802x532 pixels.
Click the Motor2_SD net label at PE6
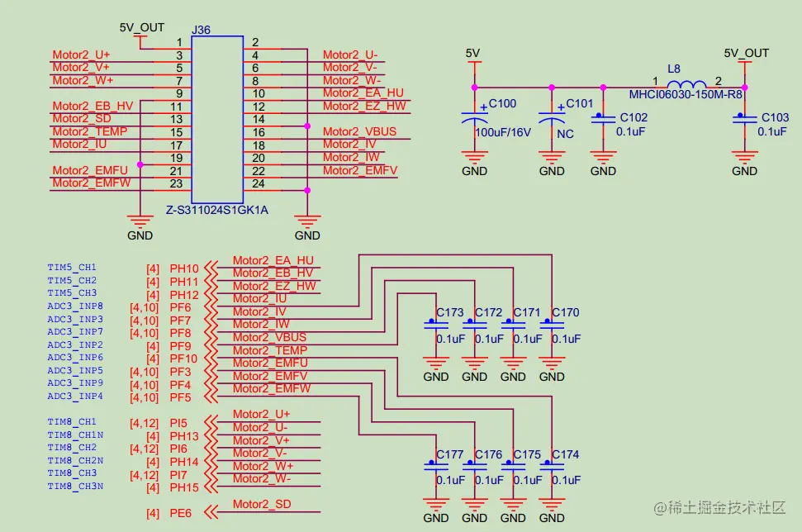[262, 505]
